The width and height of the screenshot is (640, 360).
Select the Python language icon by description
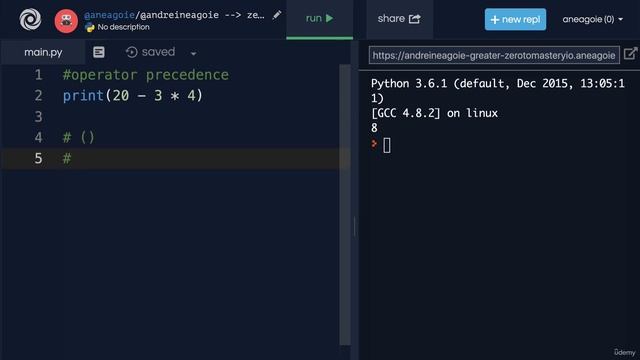[x=90, y=27]
